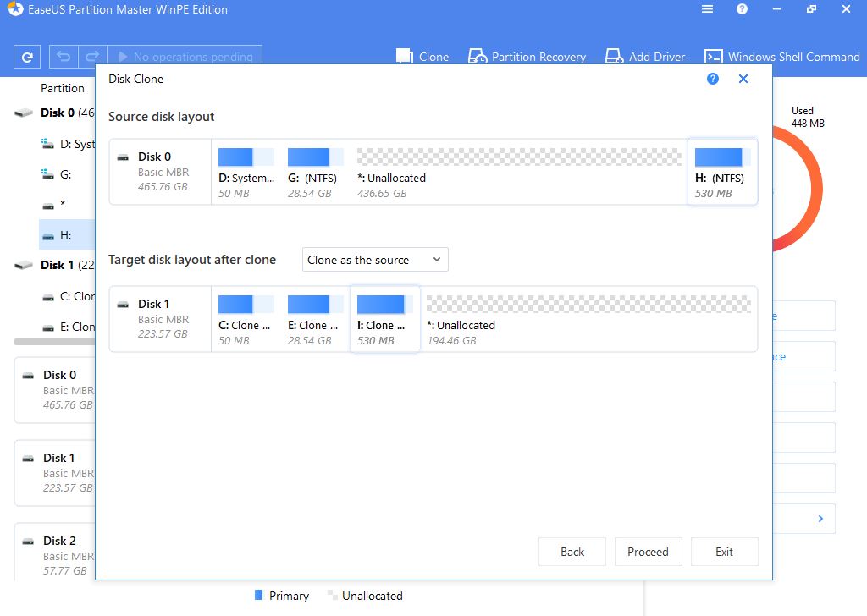Open the 'Clone as the source' dropdown
This screenshot has height=616, width=867.
coord(375,260)
